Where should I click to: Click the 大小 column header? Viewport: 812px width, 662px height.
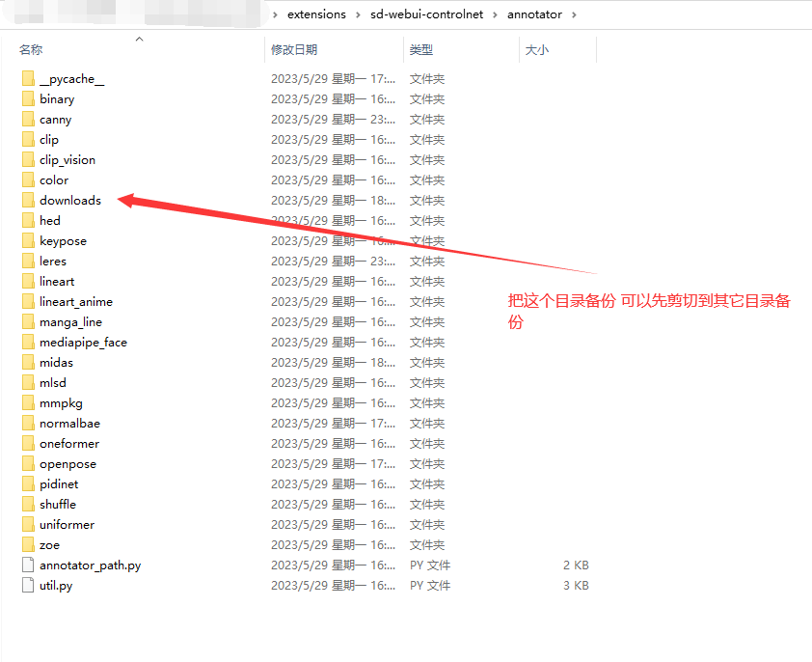pos(537,49)
